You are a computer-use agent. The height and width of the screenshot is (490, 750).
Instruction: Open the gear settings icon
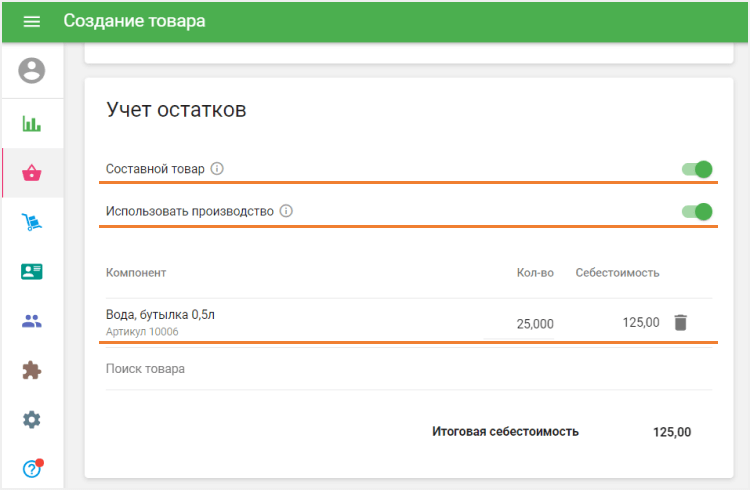(x=32, y=420)
